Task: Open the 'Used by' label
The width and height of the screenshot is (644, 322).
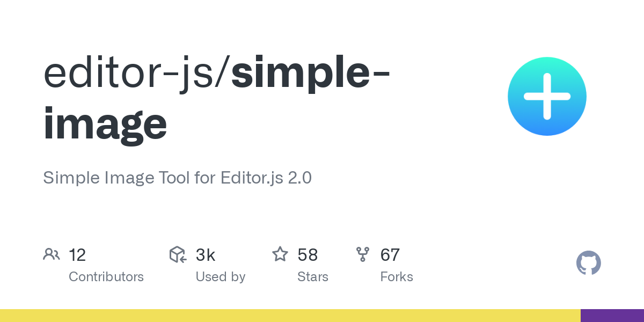Action: point(221,277)
